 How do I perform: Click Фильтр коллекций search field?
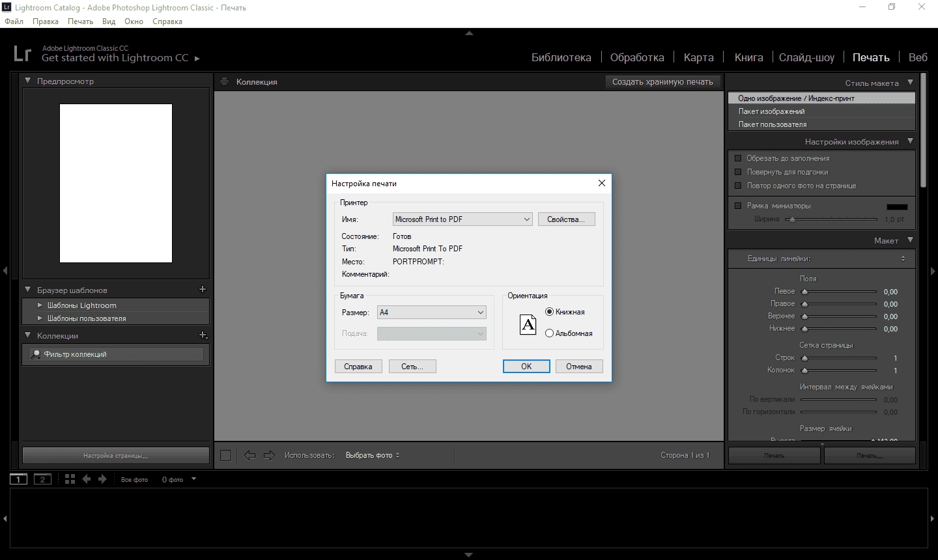click(x=117, y=354)
